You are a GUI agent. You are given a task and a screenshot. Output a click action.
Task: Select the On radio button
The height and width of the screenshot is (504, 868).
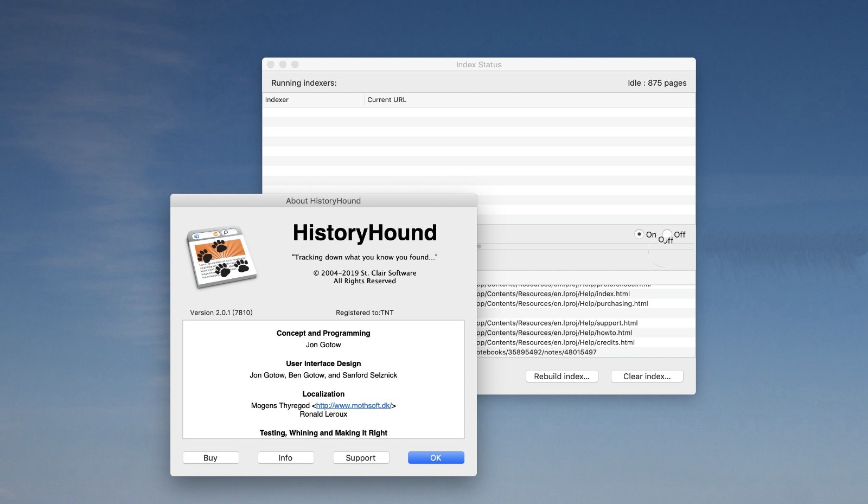(639, 234)
